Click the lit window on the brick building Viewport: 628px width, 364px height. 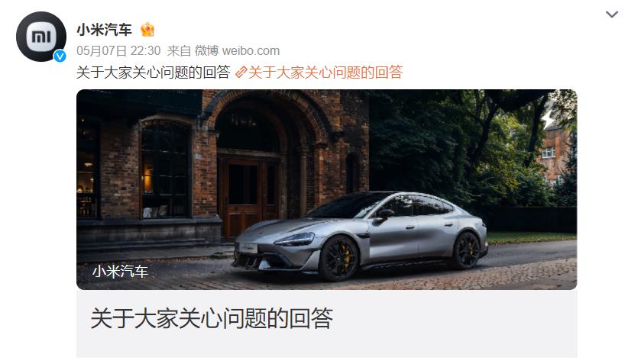(x=149, y=178)
